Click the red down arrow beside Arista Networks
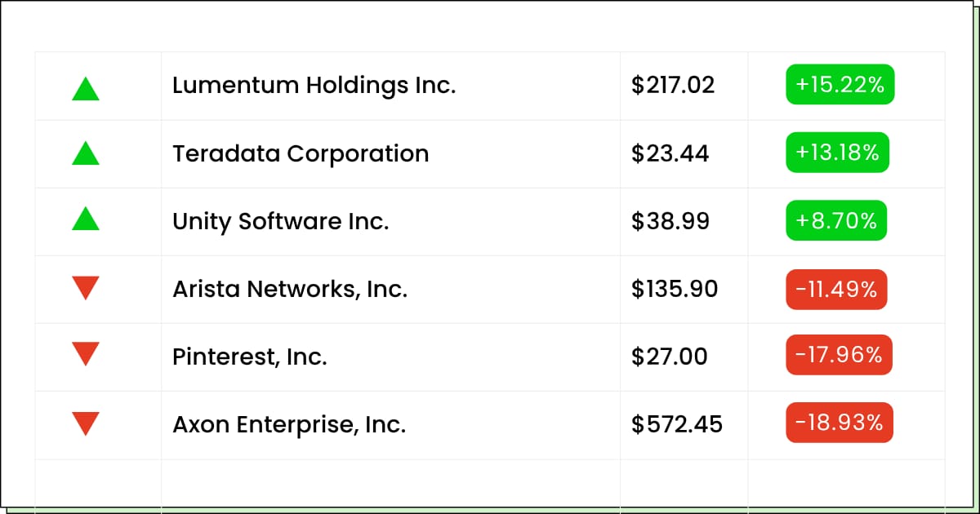 (x=86, y=288)
